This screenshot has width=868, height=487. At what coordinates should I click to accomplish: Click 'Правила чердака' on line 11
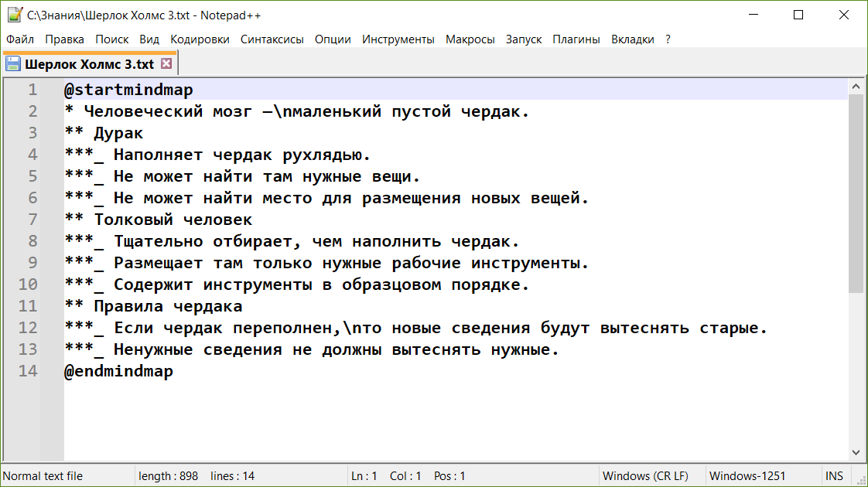168,306
